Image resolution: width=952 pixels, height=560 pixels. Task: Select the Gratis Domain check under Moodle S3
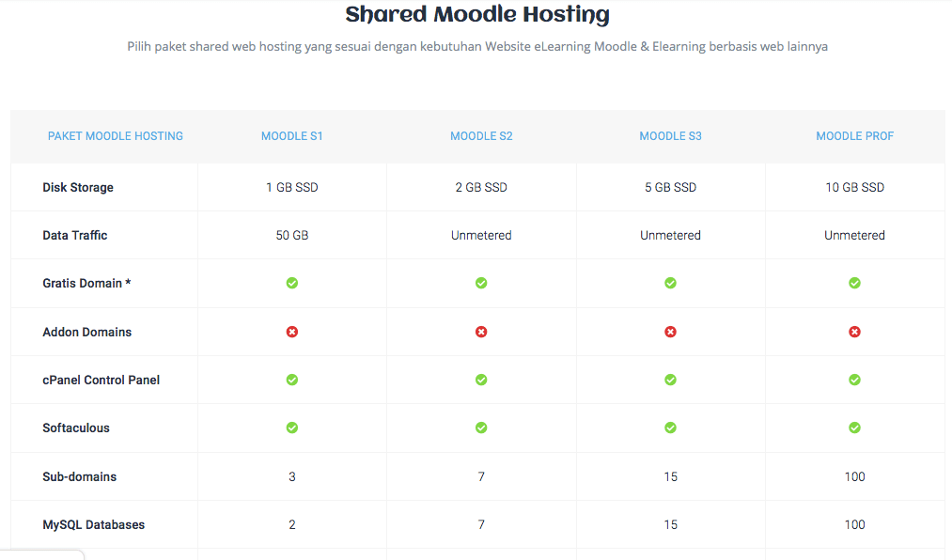[x=670, y=283]
